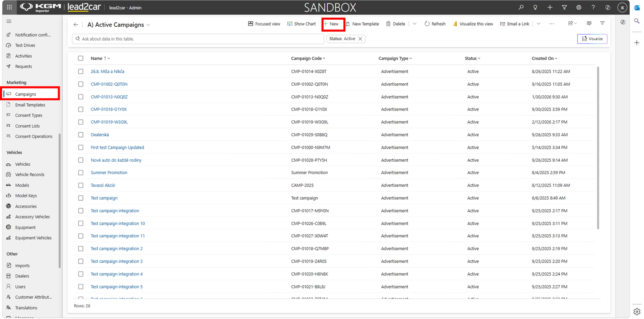
Task: Remove the Status: Active filter chip
Action: pyautogui.click(x=360, y=39)
